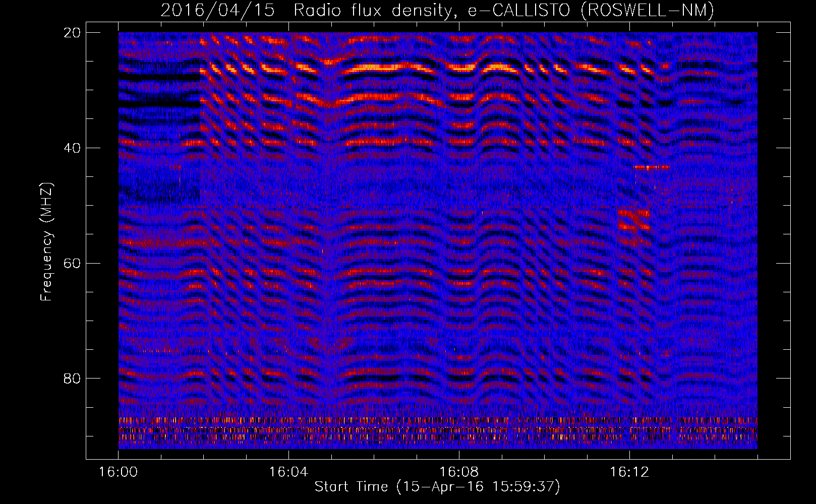Click the plot title "2016/04/15 Radio flux density, e-CALLISTO (ROSWELL-NM)"
This screenshot has height=504, width=816.
click(x=437, y=10)
